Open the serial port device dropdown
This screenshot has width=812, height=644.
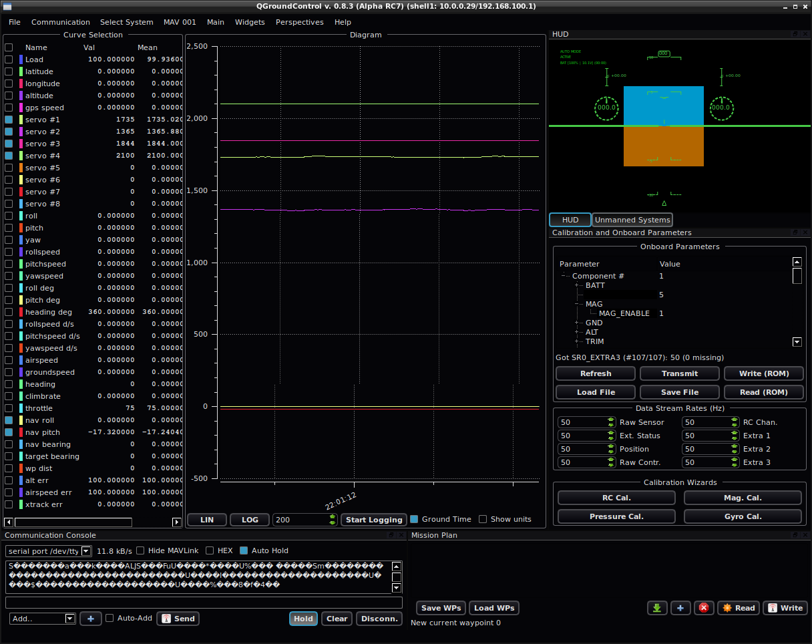(86, 550)
